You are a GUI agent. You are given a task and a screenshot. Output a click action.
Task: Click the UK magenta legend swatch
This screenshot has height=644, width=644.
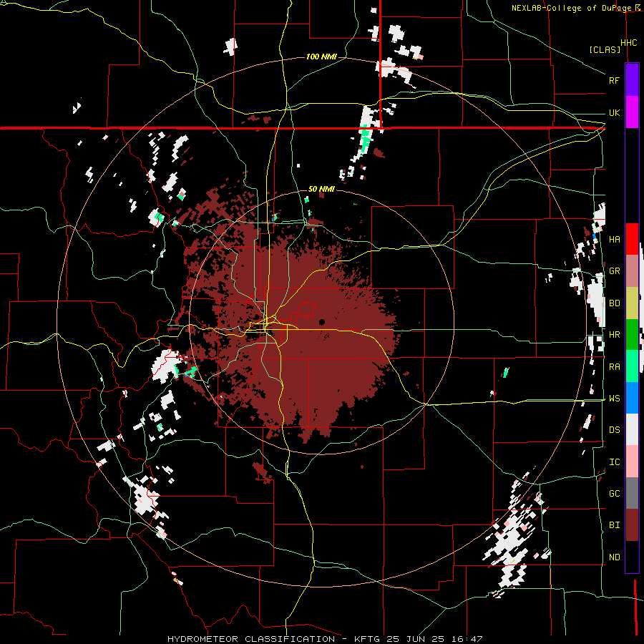click(632, 112)
